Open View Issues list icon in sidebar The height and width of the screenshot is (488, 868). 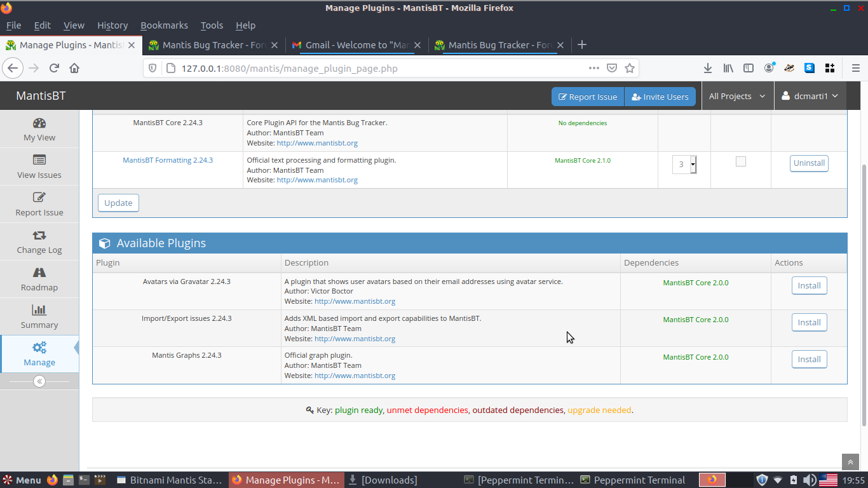tap(39, 160)
